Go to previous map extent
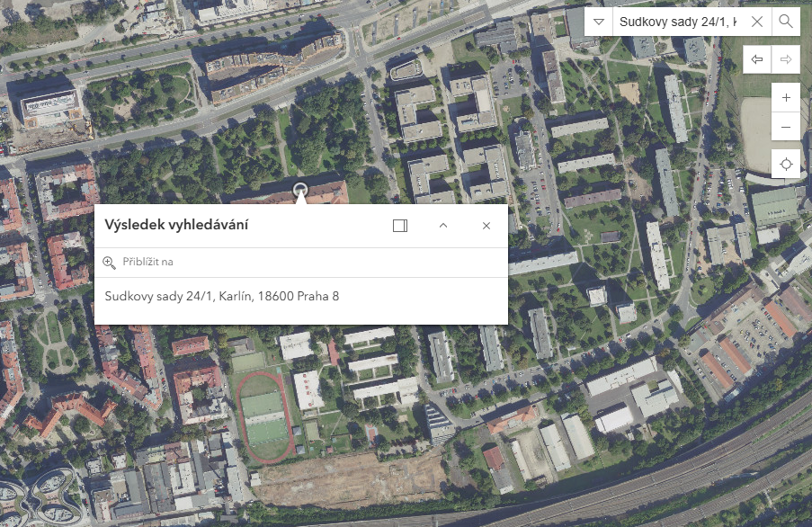The width and height of the screenshot is (812, 527). (757, 59)
